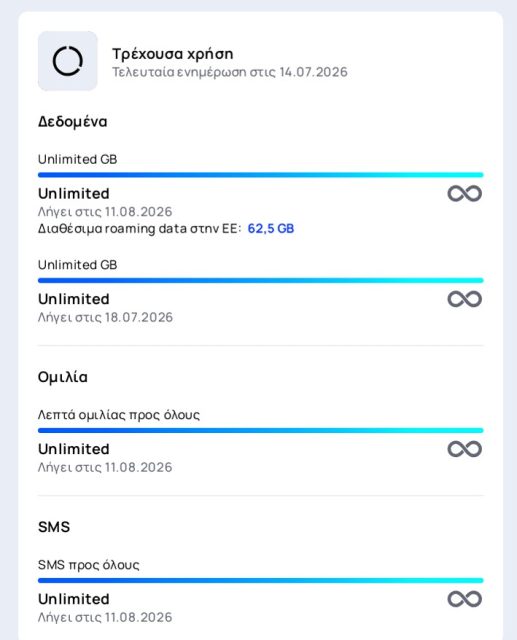Image resolution: width=517 pixels, height=640 pixels.
Task: Click Διαθέσιμα roaming data στην ΕΕ label
Action: click(140, 229)
